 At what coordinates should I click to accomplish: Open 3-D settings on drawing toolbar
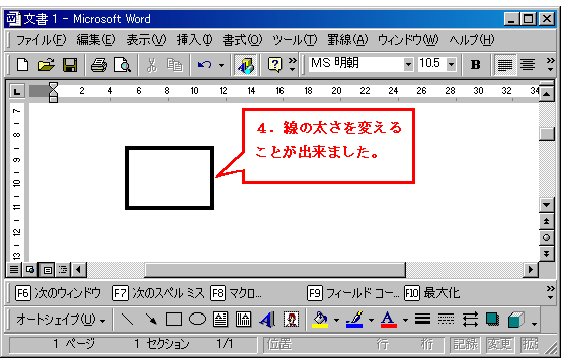click(516, 319)
